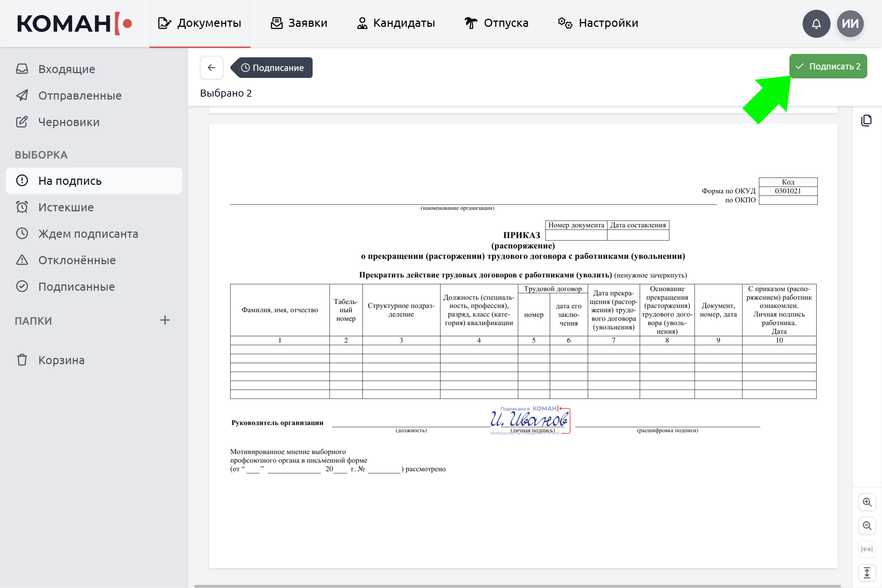
Task: Click the Истекшие alarm clock icon
Action: (x=22, y=207)
